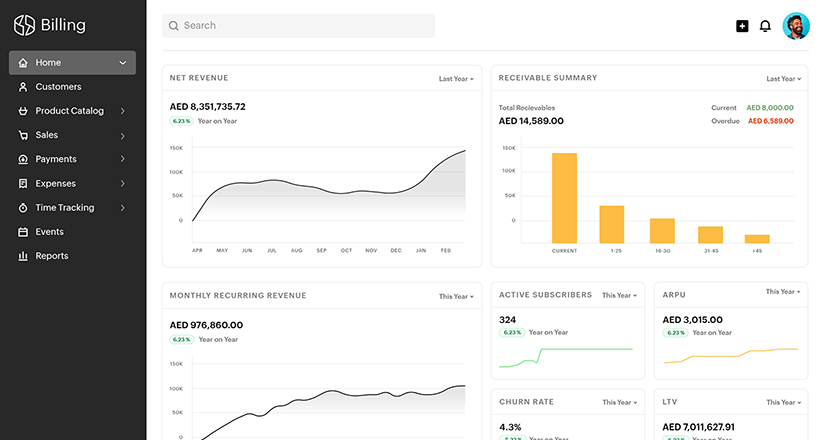Click the CURRENT bar in receivables chart
Viewport: 825px width, 440px height.
coord(564,197)
